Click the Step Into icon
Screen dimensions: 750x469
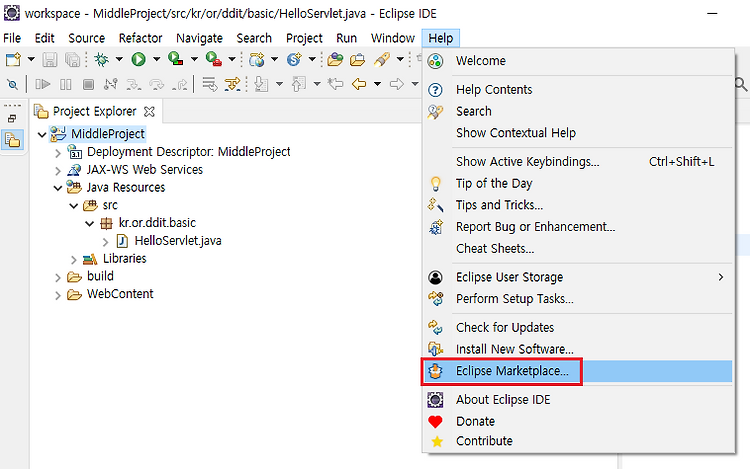133,85
